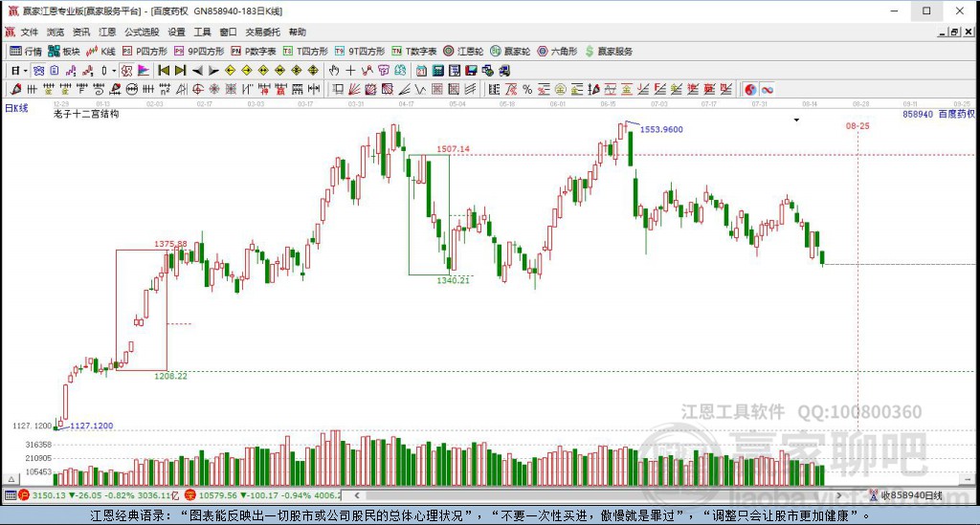The width and height of the screenshot is (980, 525).
Task: Click the calculator icon in toolbar
Action: 438,70
